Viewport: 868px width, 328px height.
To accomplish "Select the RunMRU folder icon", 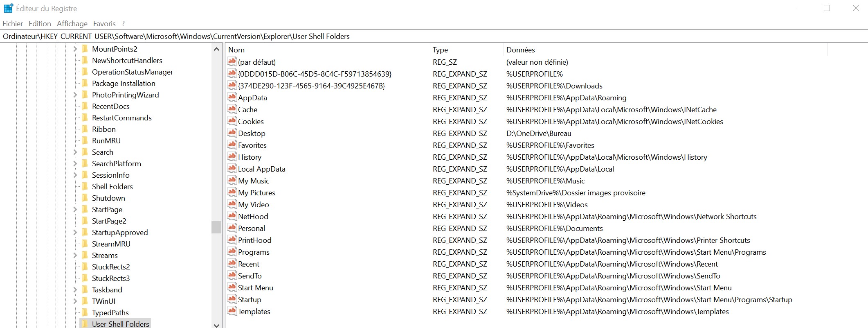I will [85, 141].
